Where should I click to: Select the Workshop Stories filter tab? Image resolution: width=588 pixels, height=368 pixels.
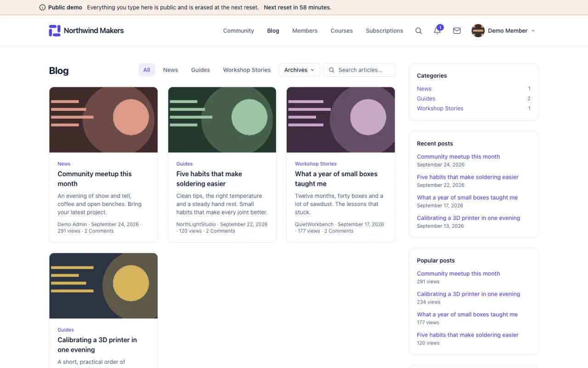[x=247, y=70]
